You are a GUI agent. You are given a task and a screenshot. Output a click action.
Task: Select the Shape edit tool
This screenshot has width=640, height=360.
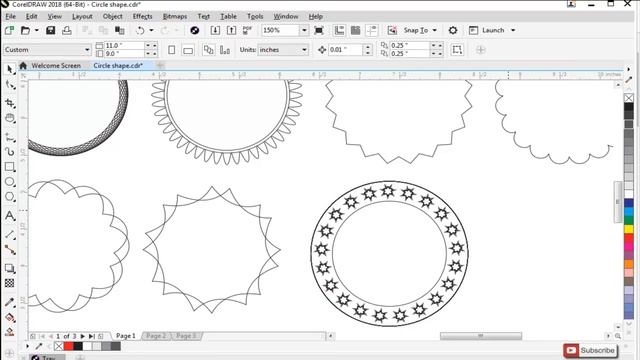click(x=10, y=85)
